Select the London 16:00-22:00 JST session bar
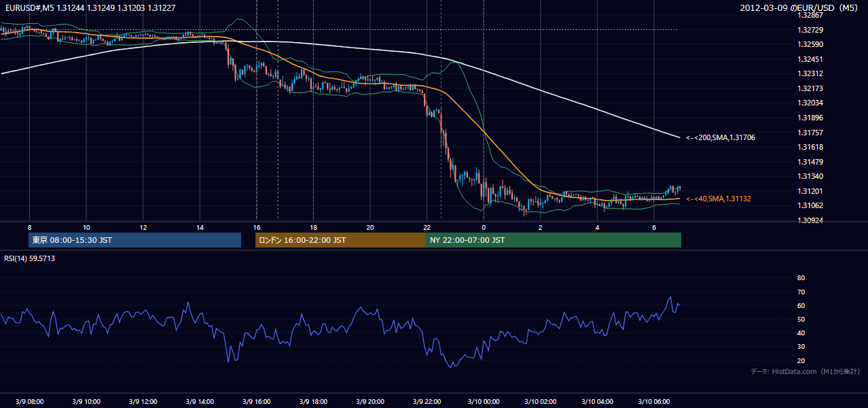The width and height of the screenshot is (868, 408). click(340, 240)
